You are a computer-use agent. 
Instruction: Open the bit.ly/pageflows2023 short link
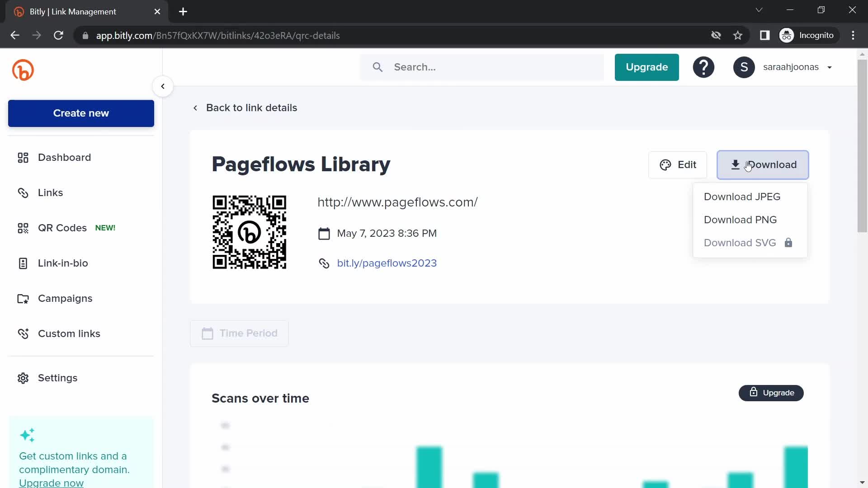387,263
